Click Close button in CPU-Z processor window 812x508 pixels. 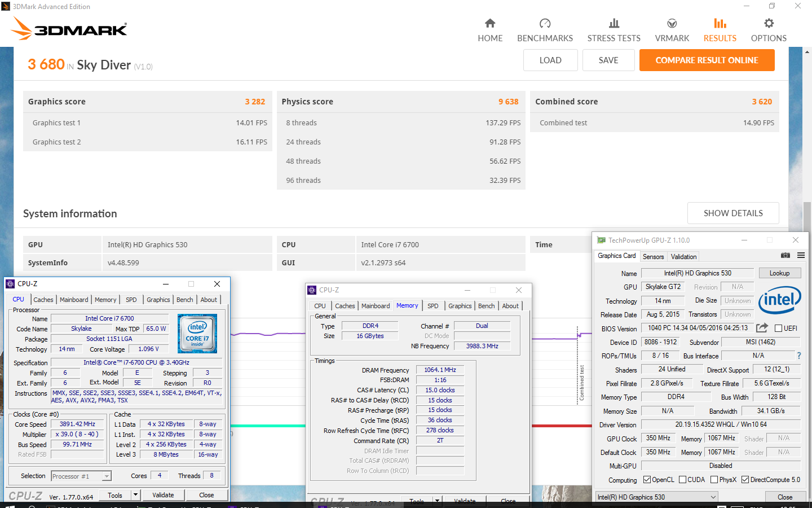click(x=206, y=495)
